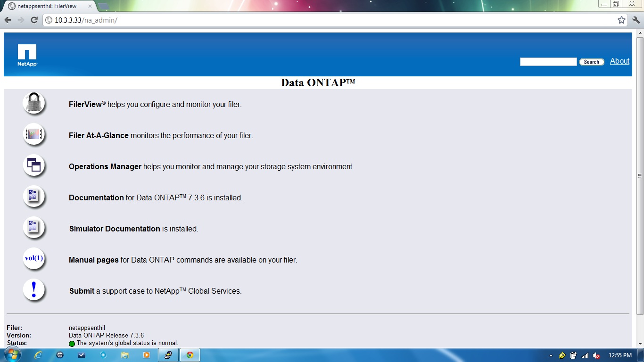Click the FilerView link text
Image resolution: width=644 pixels, height=362 pixels.
point(87,104)
